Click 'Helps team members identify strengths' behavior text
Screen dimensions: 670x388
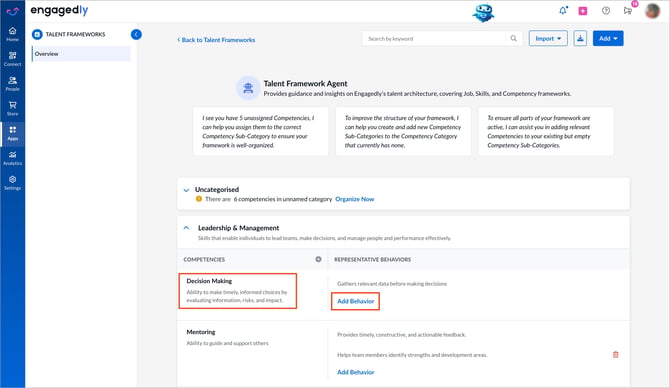[412, 355]
